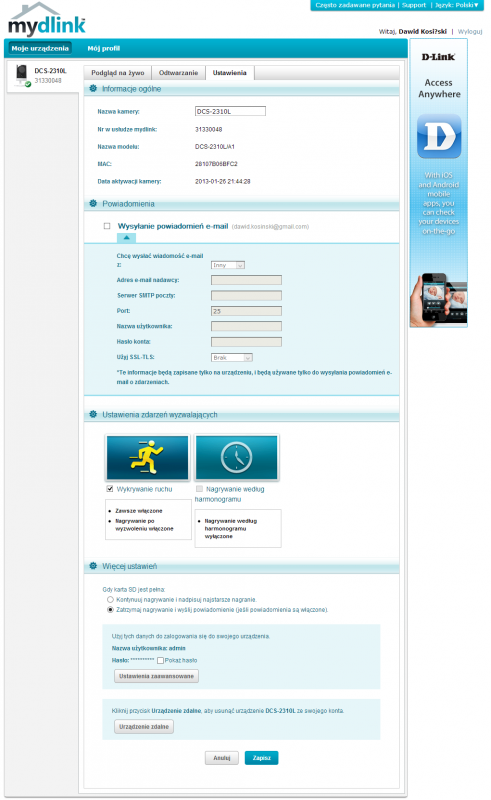The image size is (491, 800).
Task: Check the Pokaż hasło checkbox
Action: tap(160, 660)
